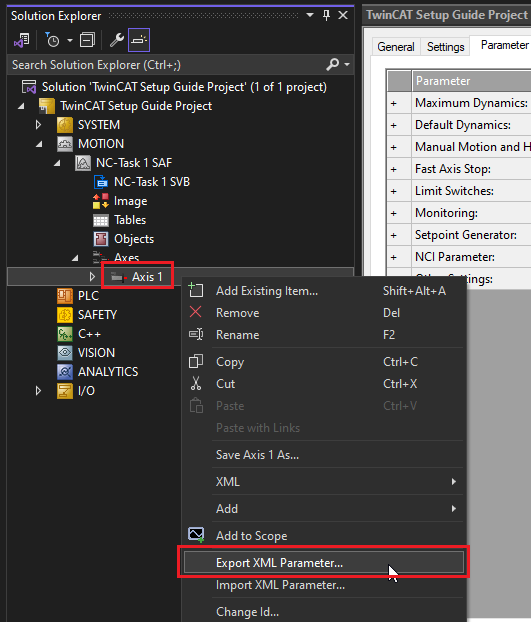
Task: Click the MOTION node icon
Action: pyautogui.click(x=65, y=144)
